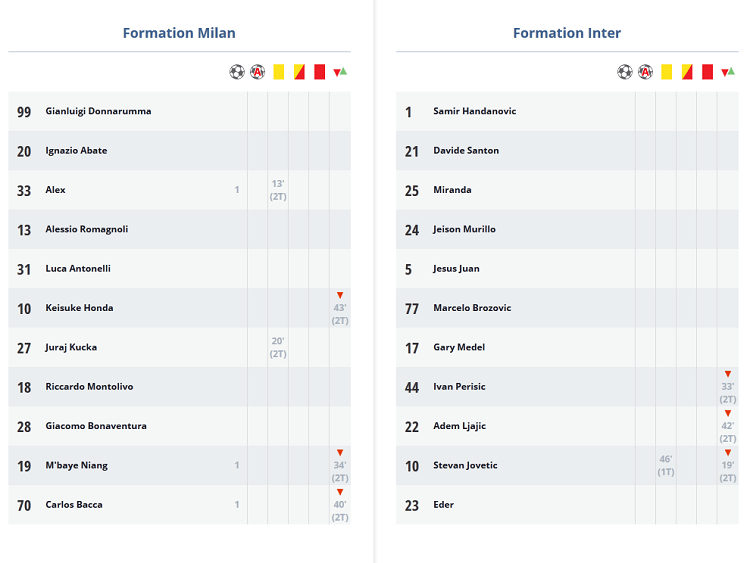Open Samir Handanovic's player link
Screen dimensions: 750x563
click(x=474, y=111)
